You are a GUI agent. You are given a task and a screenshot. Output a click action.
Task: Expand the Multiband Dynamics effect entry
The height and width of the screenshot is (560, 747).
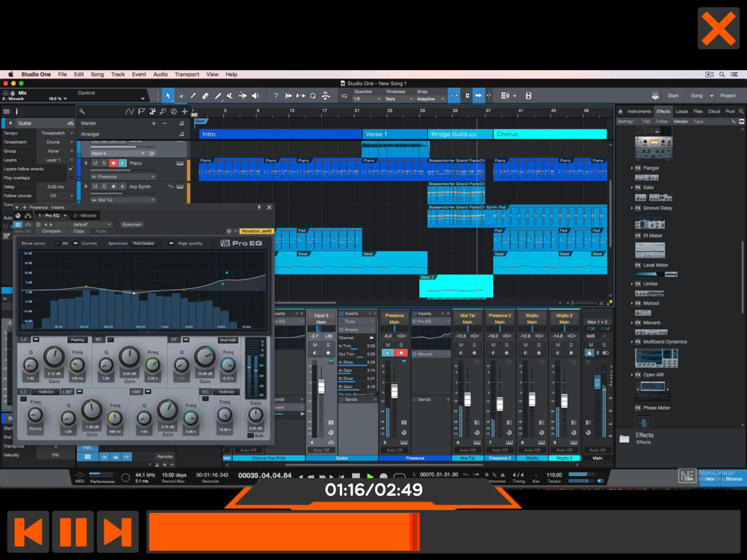[632, 342]
